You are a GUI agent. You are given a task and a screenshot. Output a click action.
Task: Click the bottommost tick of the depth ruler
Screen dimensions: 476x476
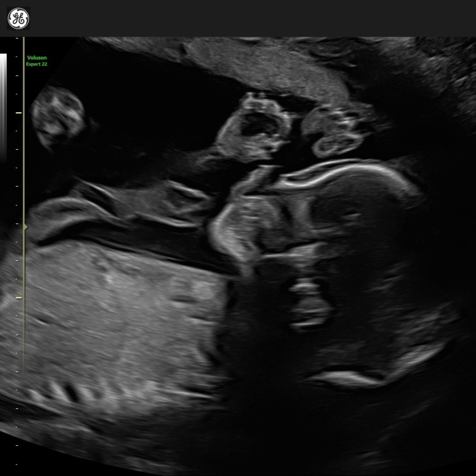[17, 464]
